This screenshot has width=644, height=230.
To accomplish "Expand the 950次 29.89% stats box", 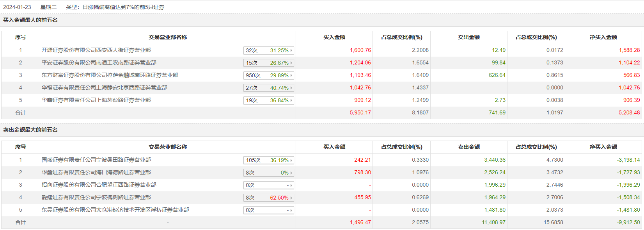I will click(x=268, y=75).
